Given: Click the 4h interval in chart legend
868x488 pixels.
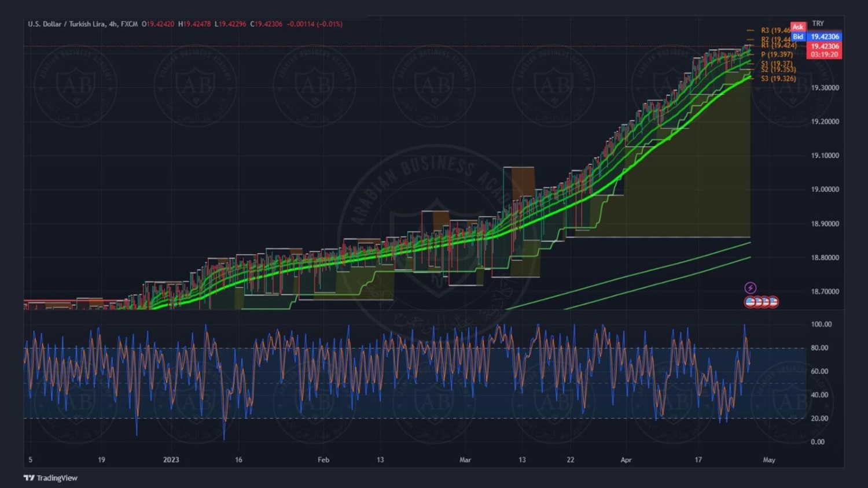Looking at the screenshot, I should tap(113, 24).
